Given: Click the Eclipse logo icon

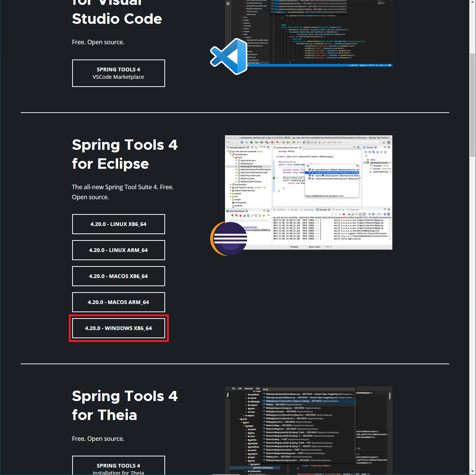Looking at the screenshot, I should (229, 239).
